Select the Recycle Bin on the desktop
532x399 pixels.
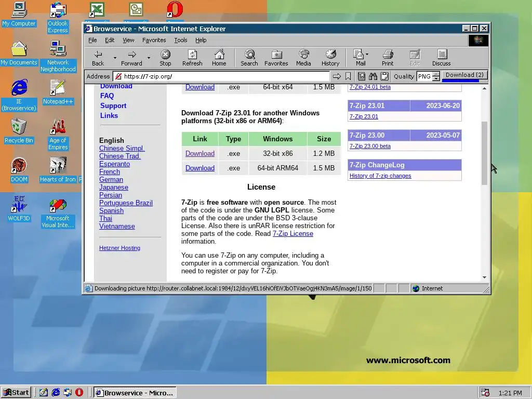click(x=19, y=131)
